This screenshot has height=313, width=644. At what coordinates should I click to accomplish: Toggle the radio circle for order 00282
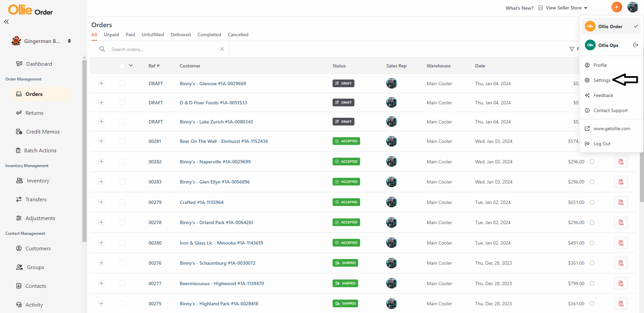coord(592,162)
